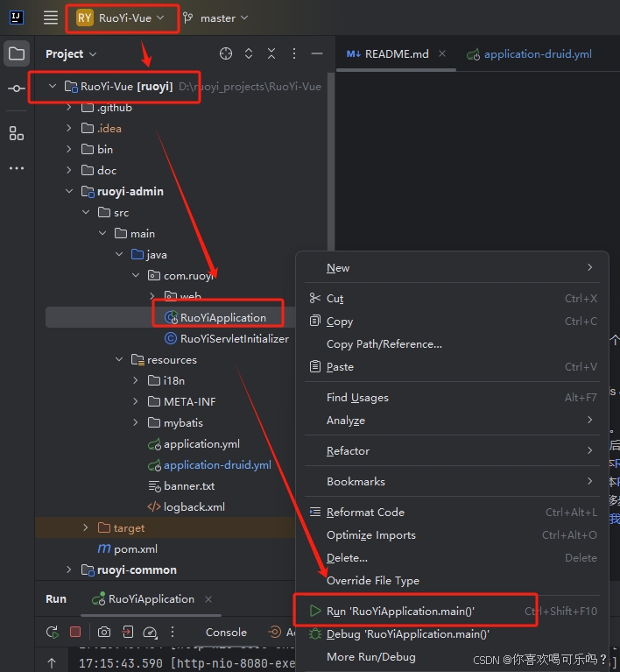
Task: Choose Override File Type
Action: point(452,580)
